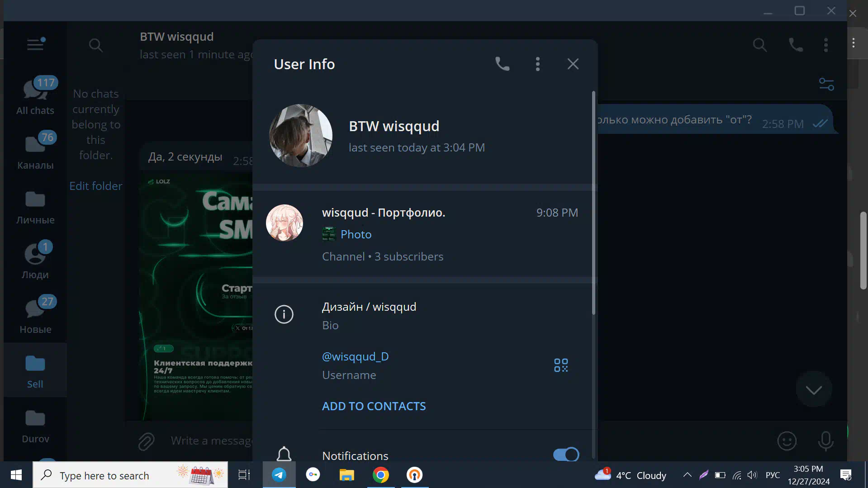Show hidden system tray icons
Viewport: 868px width, 488px height.
[x=687, y=475]
